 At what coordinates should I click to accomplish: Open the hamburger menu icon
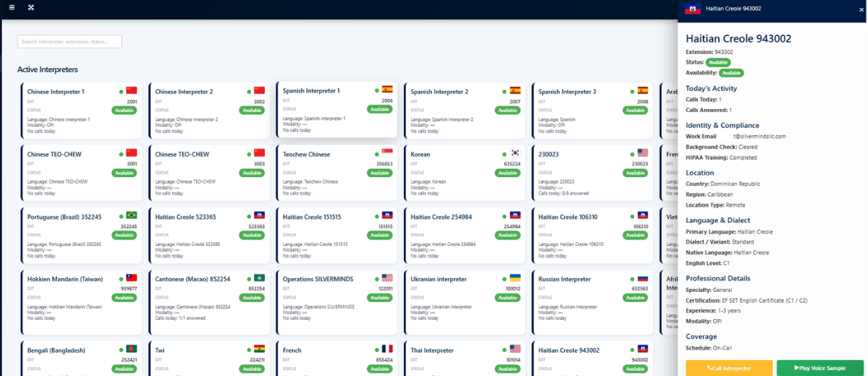(12, 8)
